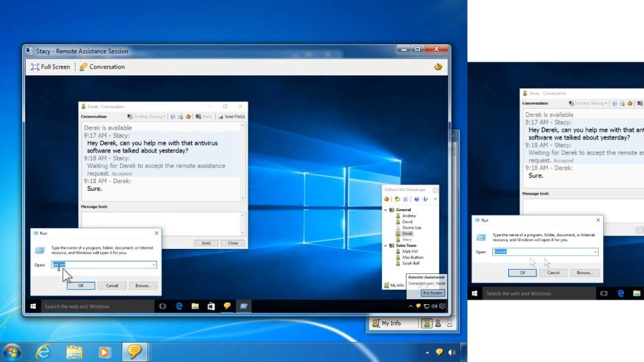Click yellow Messenger icon on remote session's taskbar
Screen dimensions: 644x362
click(227, 306)
